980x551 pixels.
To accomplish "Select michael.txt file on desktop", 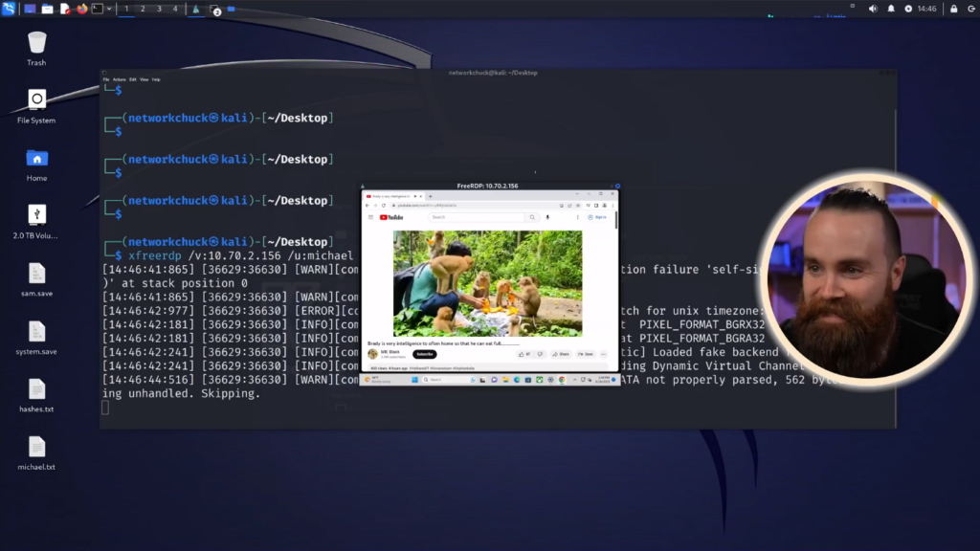I will point(36,453).
